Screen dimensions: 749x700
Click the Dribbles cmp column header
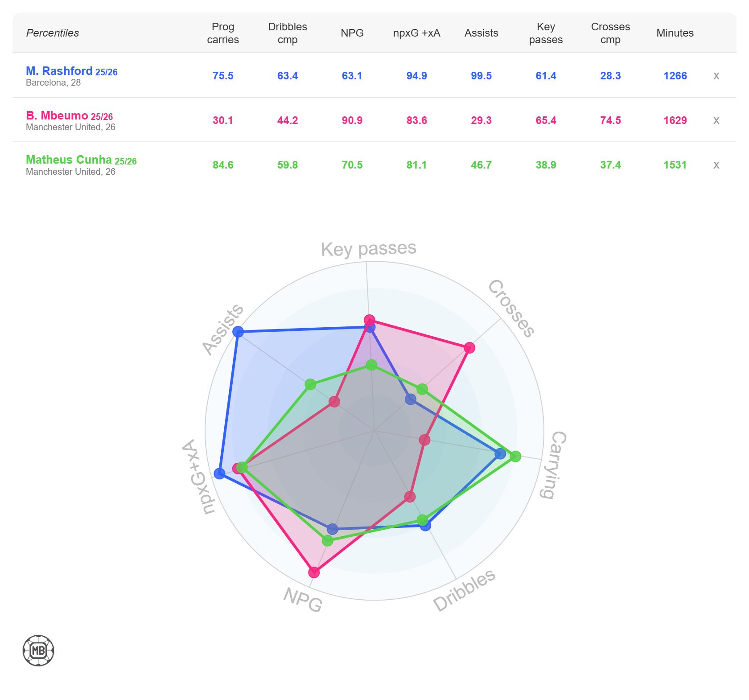[x=288, y=33]
